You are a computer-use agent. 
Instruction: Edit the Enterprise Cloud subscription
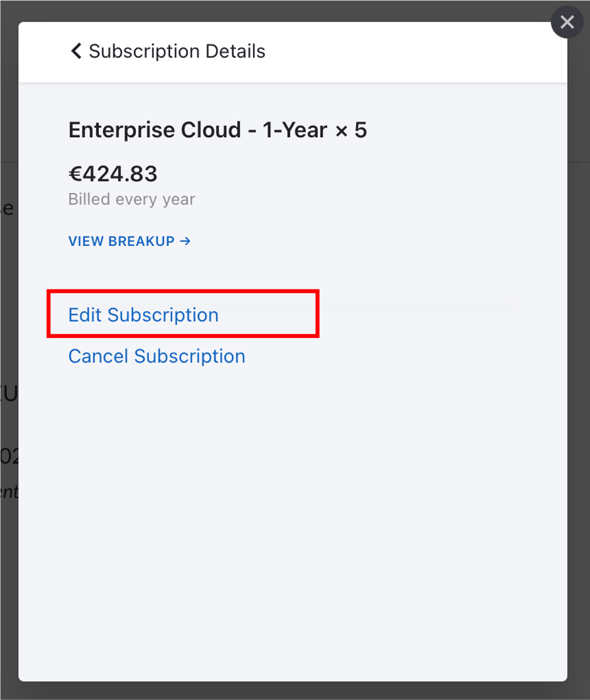tap(143, 315)
